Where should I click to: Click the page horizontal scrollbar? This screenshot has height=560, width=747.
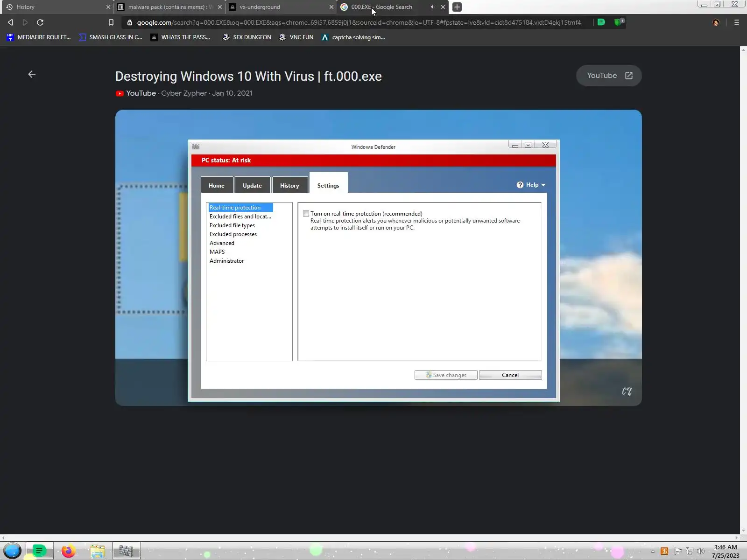coord(370,538)
